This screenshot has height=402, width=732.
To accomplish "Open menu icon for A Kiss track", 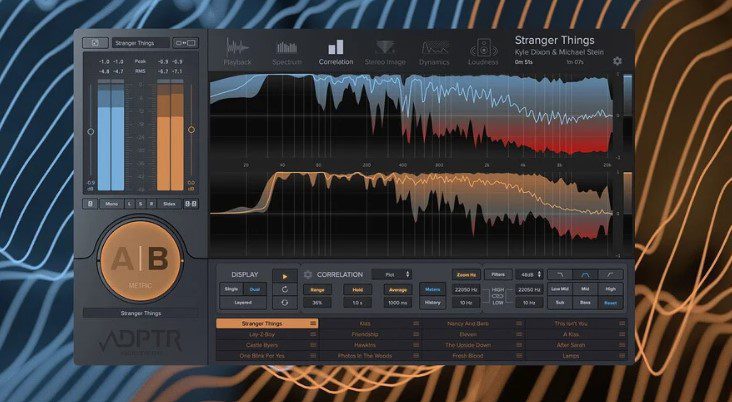I will (622, 334).
